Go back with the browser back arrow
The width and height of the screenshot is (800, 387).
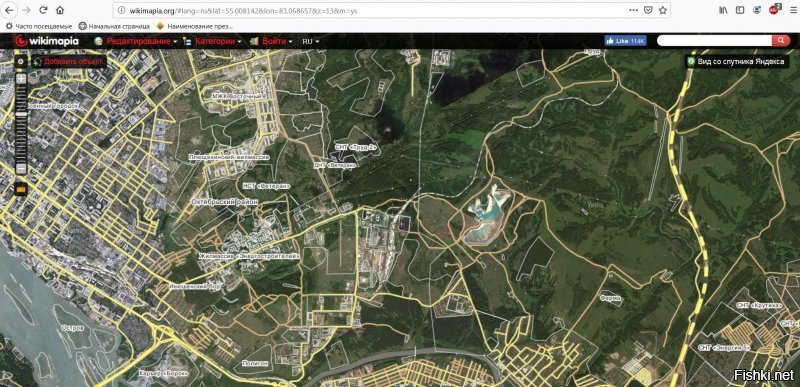pyautogui.click(x=10, y=10)
